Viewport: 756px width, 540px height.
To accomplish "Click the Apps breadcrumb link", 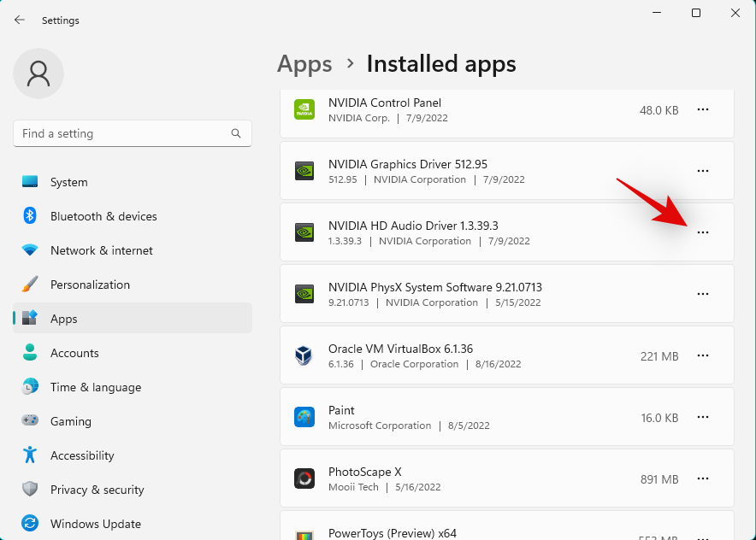I will pos(304,64).
